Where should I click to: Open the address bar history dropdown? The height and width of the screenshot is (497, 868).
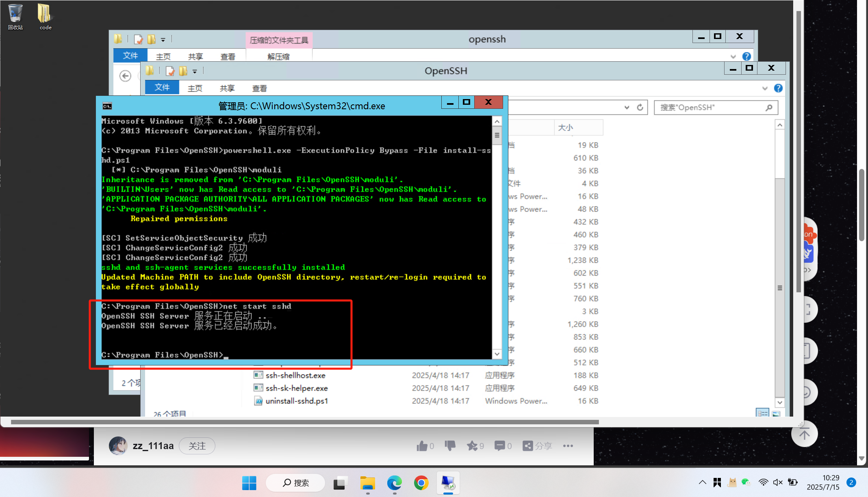(x=627, y=107)
